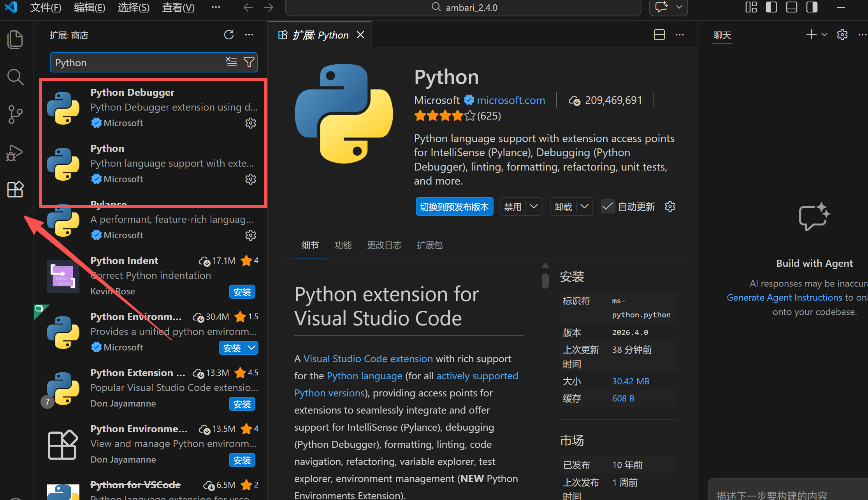Image resolution: width=868 pixels, height=500 pixels.
Task: Click the extension details scrollbar thumb
Action: pyautogui.click(x=545, y=280)
